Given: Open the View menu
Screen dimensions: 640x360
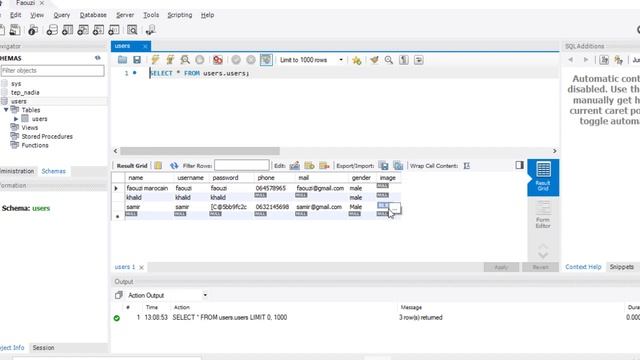Looking at the screenshot, I should [37, 15].
